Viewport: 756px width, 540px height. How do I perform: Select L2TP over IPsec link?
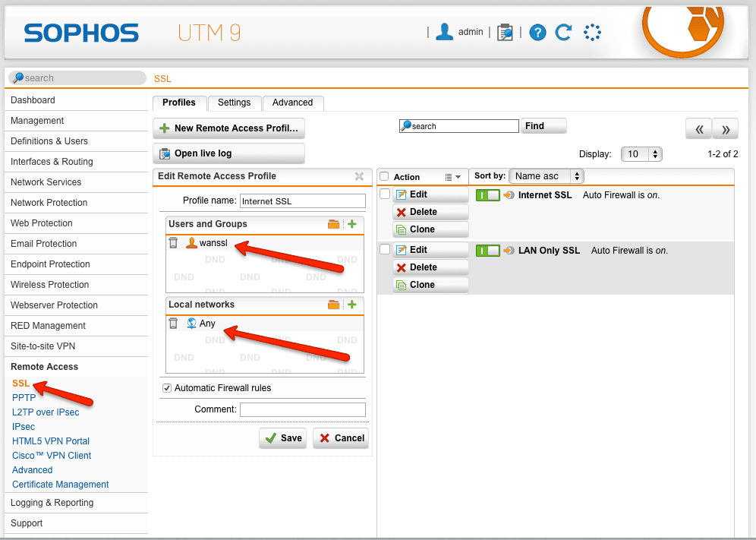click(46, 412)
